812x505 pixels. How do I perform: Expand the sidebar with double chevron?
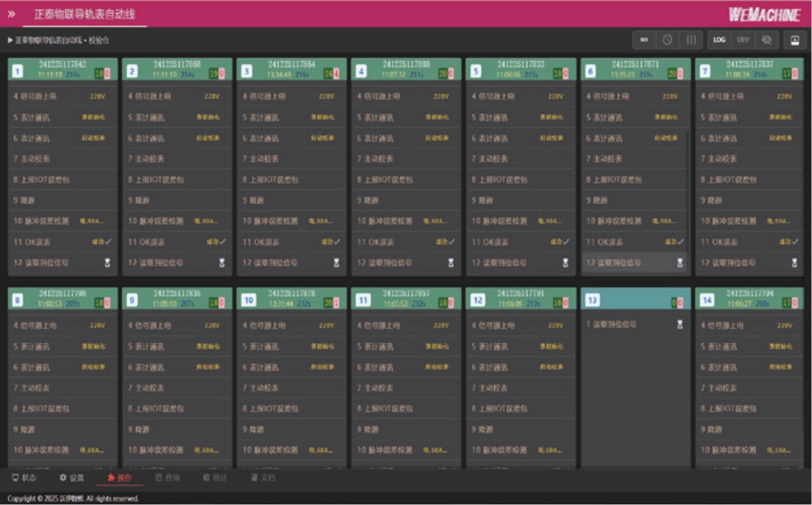11,14
